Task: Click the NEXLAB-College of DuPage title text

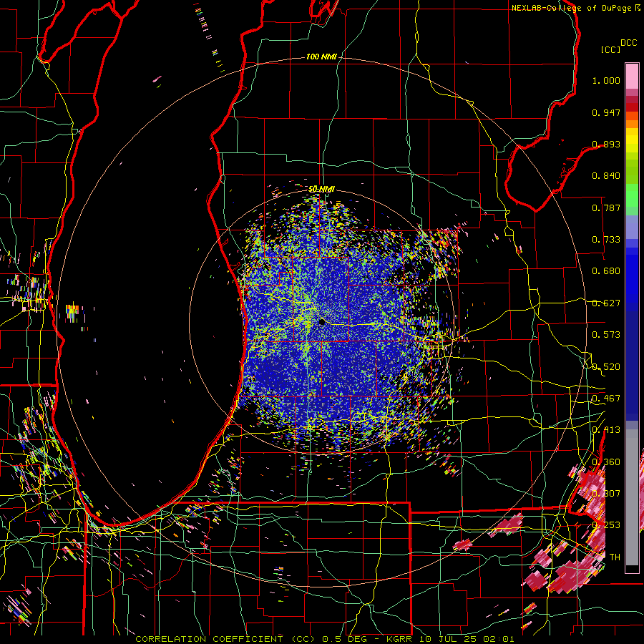Action: [x=572, y=8]
